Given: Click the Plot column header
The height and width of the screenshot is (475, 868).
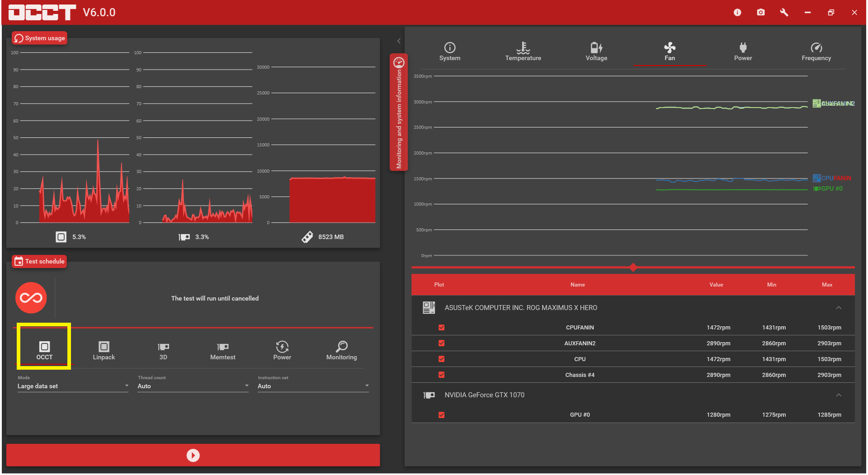Looking at the screenshot, I should click(439, 285).
